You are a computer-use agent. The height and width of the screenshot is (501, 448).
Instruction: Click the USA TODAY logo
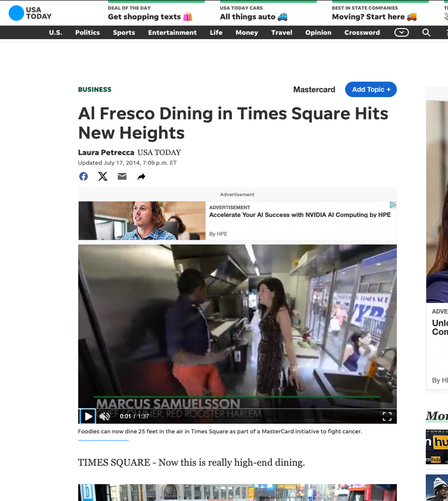[30, 13]
